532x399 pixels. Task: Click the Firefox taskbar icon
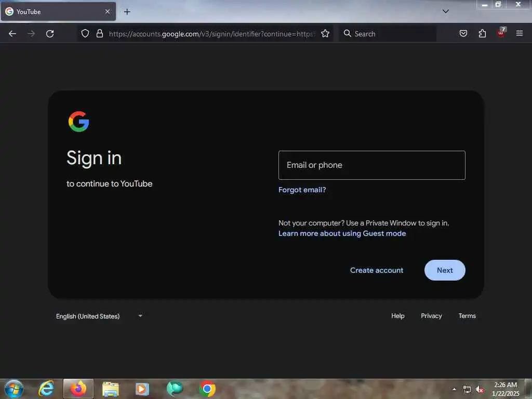(78, 389)
